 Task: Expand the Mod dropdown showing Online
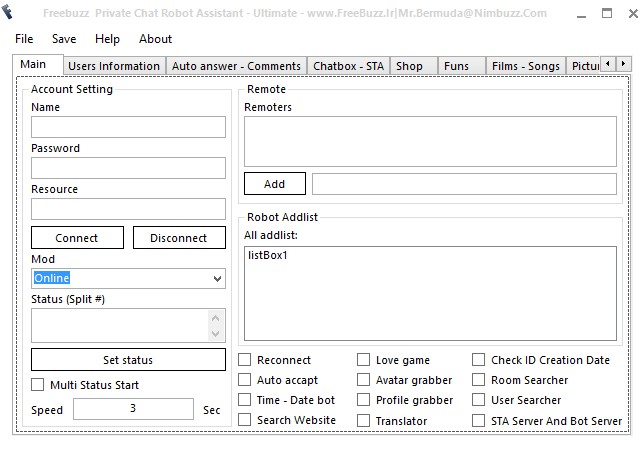217,279
